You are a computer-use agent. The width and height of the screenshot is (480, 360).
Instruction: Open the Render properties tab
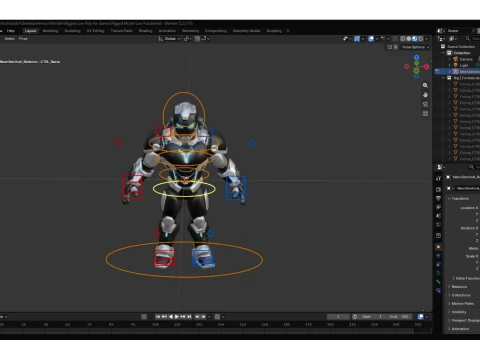pos(438,189)
